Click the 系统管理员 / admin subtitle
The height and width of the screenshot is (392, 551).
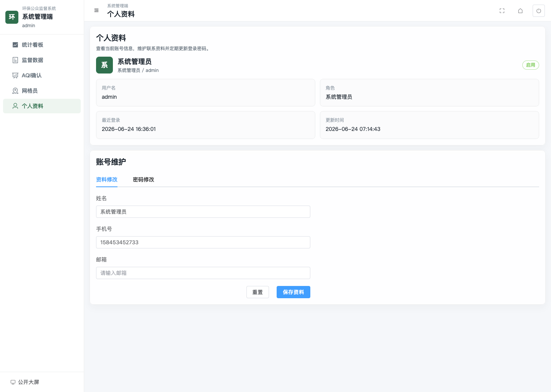(x=138, y=70)
